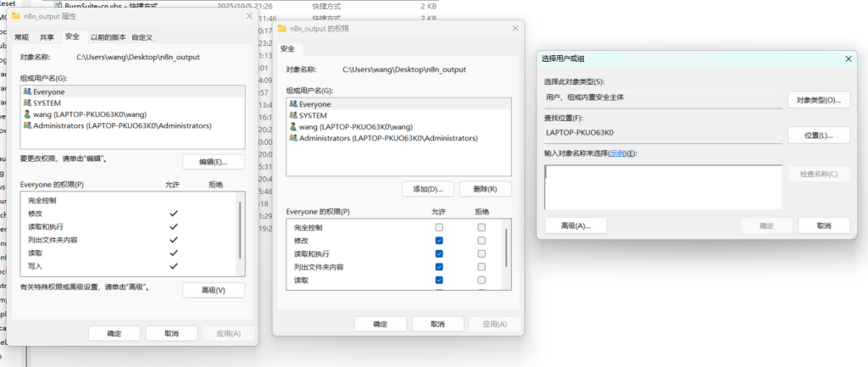The height and width of the screenshot is (367, 868).
Task: Click the Everyone group icon in the n8n_output 的权限 dialog
Action: point(293,104)
